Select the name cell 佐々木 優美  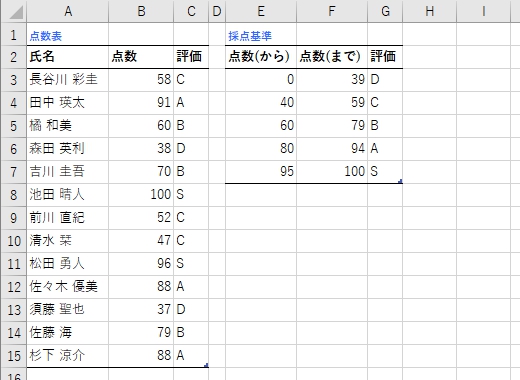(x=68, y=287)
